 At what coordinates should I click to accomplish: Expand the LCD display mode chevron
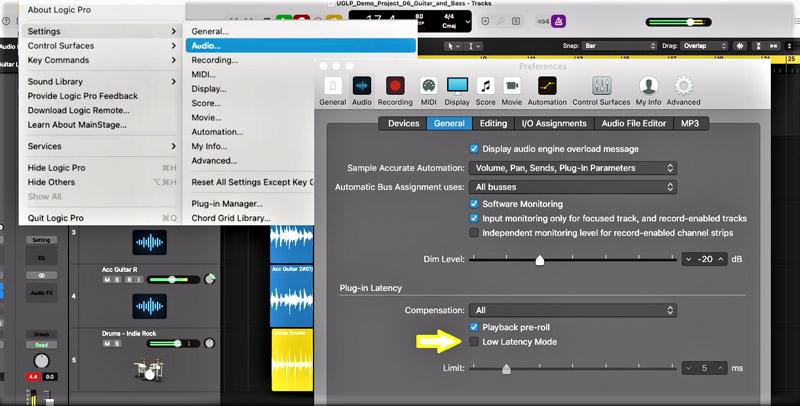click(x=467, y=21)
